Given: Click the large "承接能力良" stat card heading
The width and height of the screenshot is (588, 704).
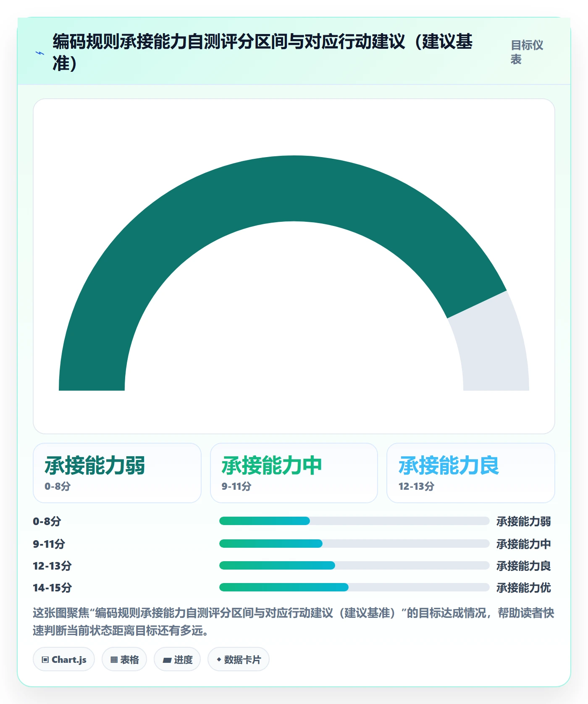Looking at the screenshot, I should (449, 465).
